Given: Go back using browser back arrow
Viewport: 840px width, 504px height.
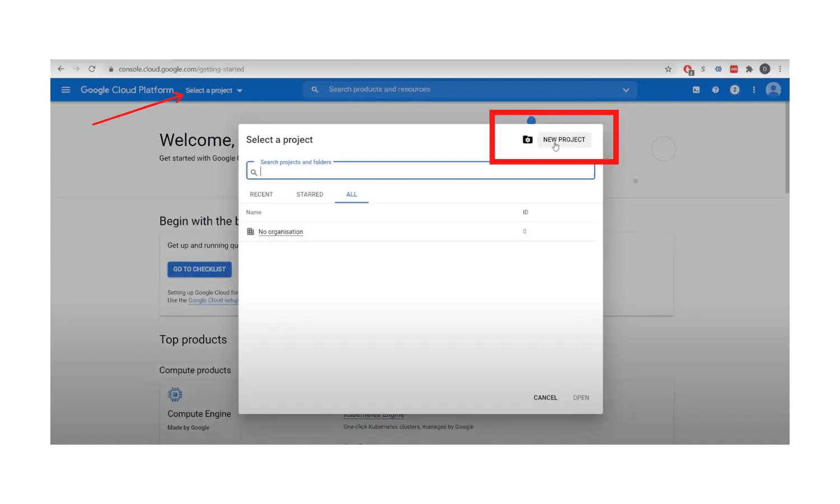Looking at the screenshot, I should [x=61, y=69].
